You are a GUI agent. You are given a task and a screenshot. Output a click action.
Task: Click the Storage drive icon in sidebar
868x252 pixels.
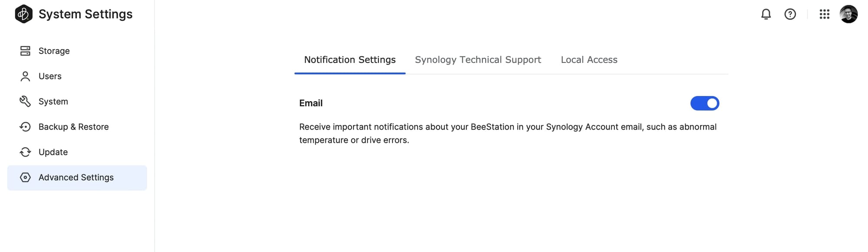(25, 51)
